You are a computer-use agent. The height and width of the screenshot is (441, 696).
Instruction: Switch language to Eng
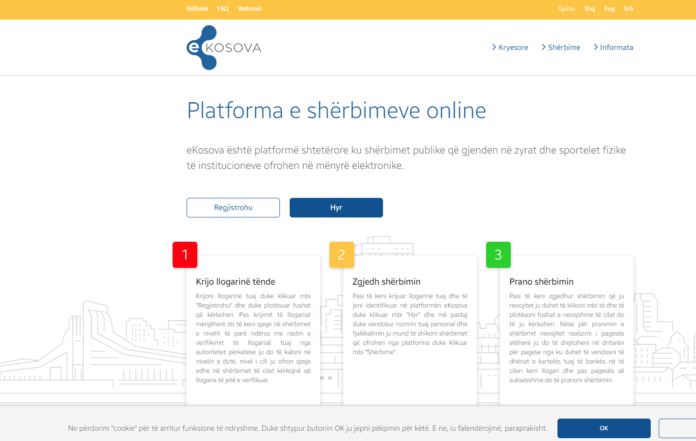[x=609, y=8]
